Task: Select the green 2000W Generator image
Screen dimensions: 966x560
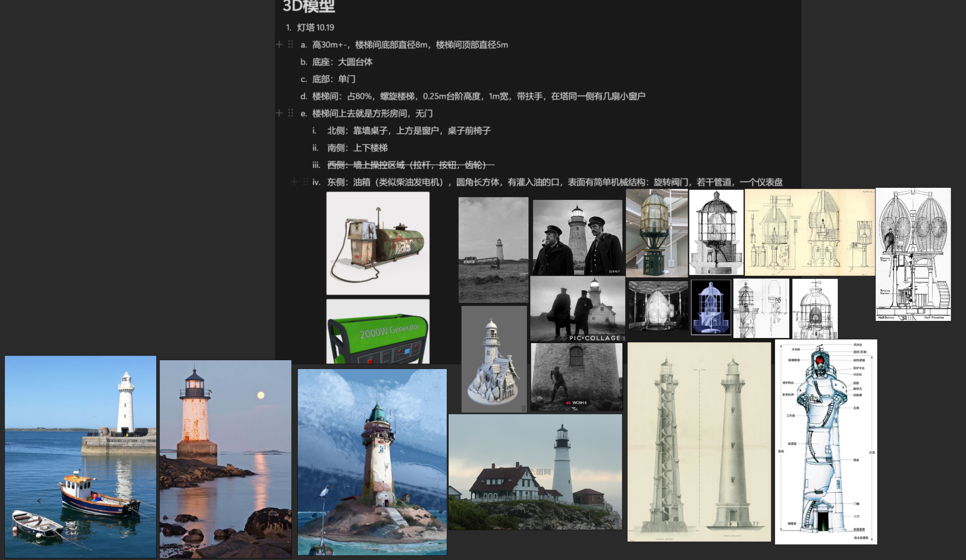Action: coord(378,332)
